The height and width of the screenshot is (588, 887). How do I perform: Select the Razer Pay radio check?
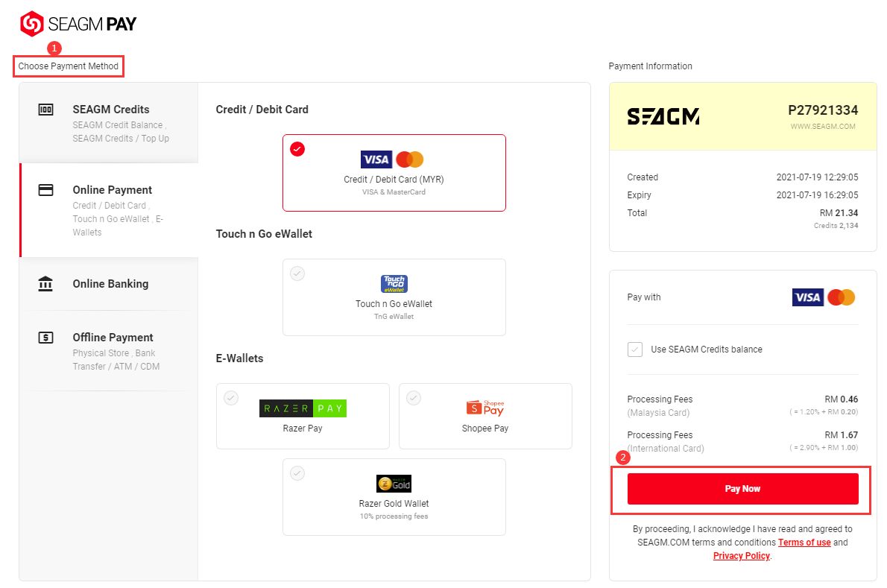click(x=231, y=398)
